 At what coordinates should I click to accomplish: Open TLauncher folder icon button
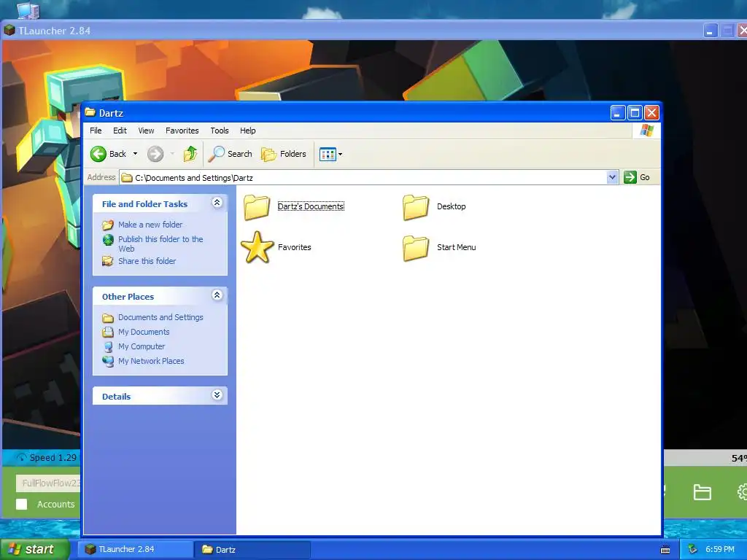[703, 492]
